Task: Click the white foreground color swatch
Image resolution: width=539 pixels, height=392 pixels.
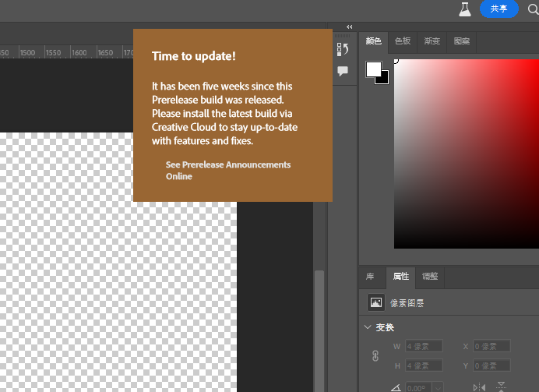Action: point(373,69)
